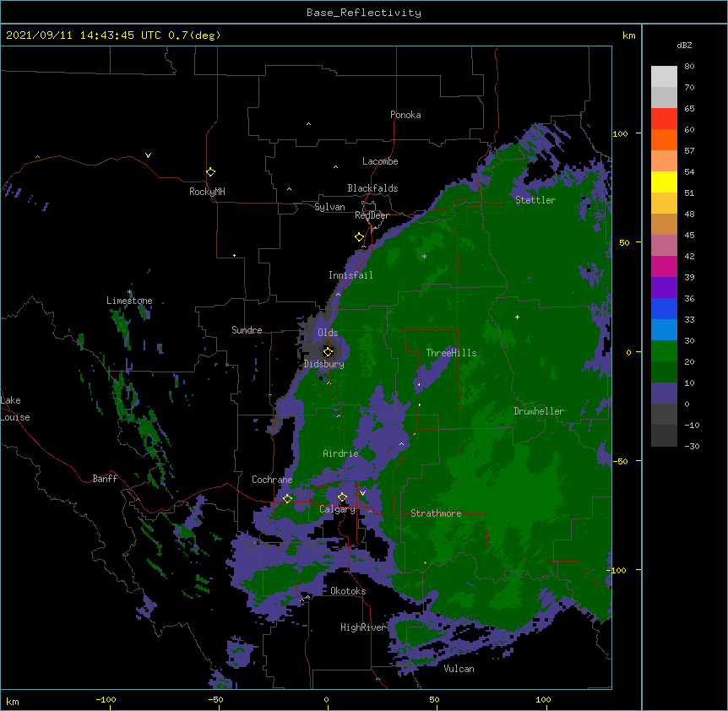728x711 pixels.
Task: Click the Airdrie city label
Action: point(340,453)
